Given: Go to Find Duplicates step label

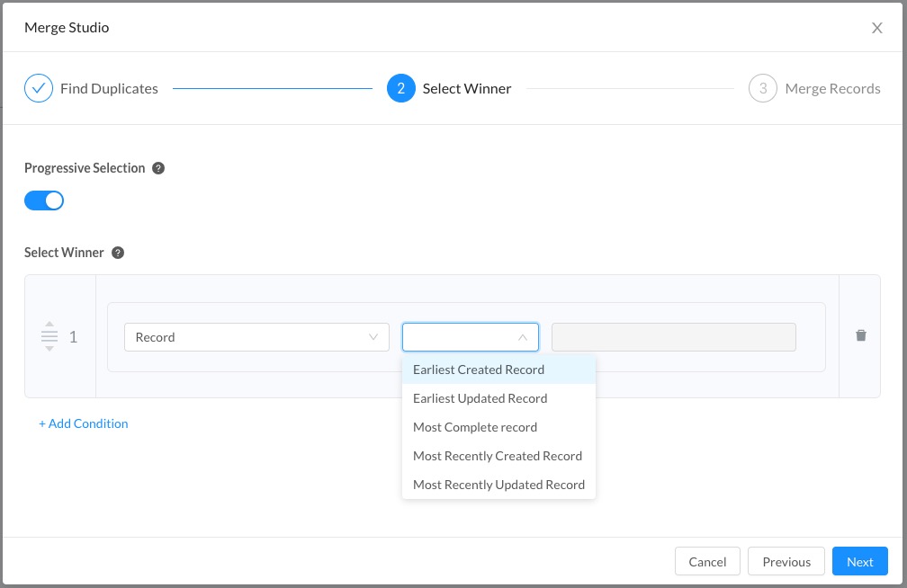Looking at the screenshot, I should point(110,88).
